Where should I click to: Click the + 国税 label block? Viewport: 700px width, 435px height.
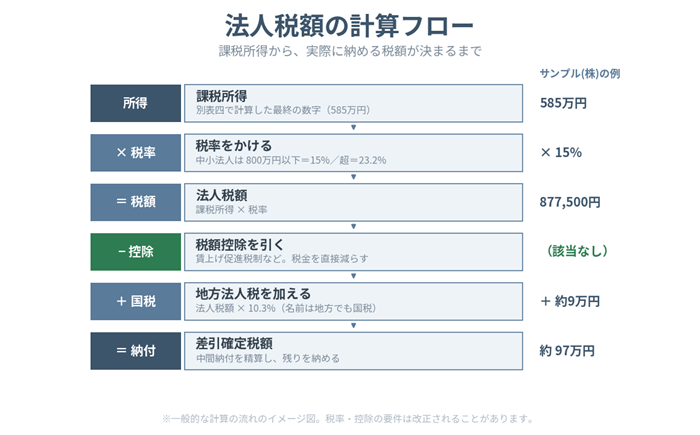pyautogui.click(x=136, y=301)
